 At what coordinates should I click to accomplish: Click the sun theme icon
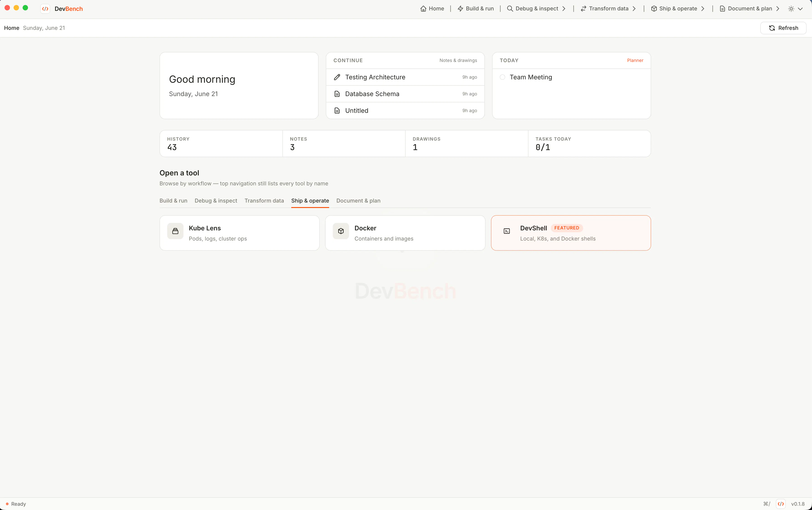coord(791,9)
